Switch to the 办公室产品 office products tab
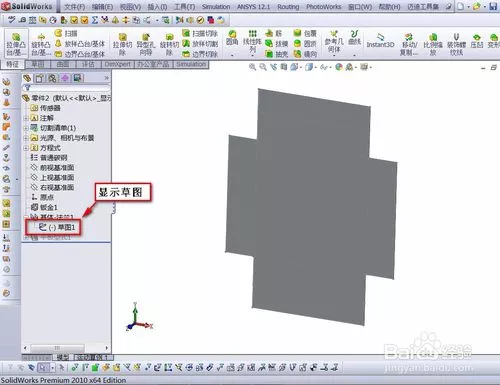The image size is (500, 385). [153, 64]
